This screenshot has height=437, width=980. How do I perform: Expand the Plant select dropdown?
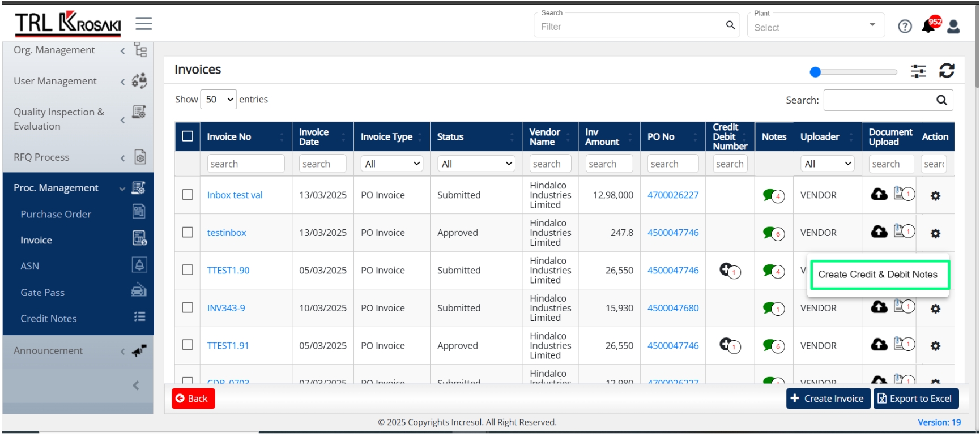[x=816, y=25]
